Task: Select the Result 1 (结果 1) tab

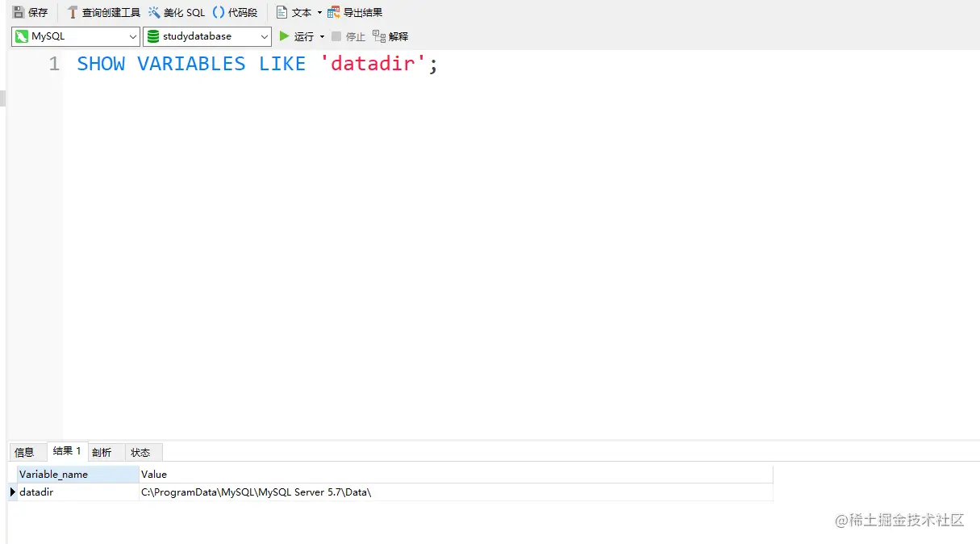Action: tap(67, 451)
